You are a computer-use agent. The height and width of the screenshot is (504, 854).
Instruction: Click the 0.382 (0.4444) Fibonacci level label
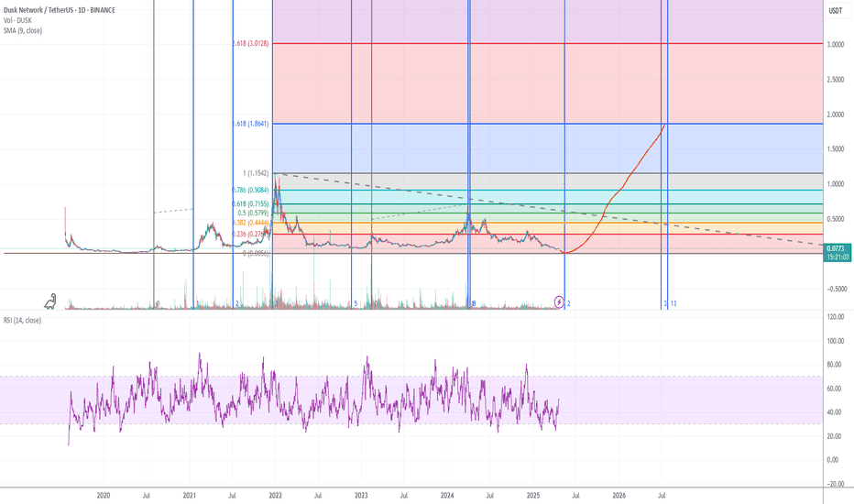coord(250,223)
